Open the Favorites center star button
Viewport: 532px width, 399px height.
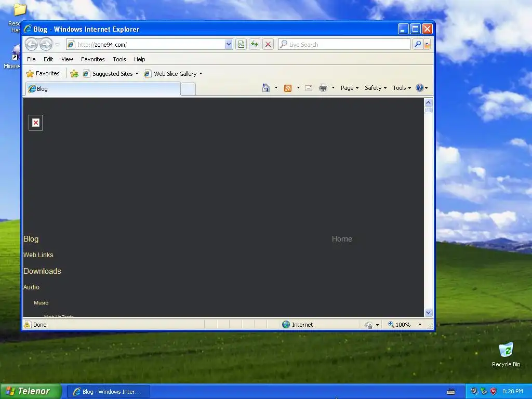[x=43, y=73]
